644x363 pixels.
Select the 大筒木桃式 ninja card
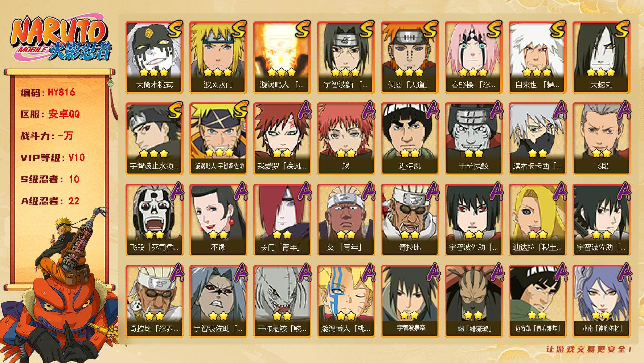154,57
